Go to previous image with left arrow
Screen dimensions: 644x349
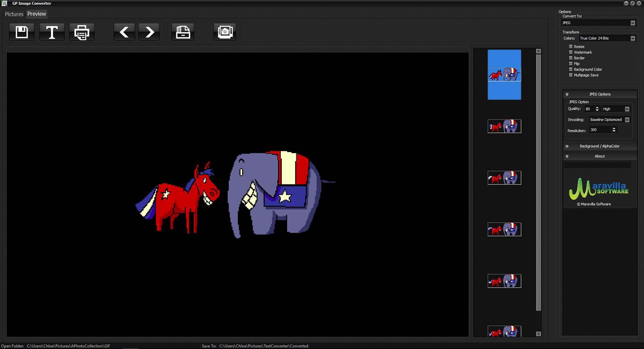pyautogui.click(x=124, y=32)
